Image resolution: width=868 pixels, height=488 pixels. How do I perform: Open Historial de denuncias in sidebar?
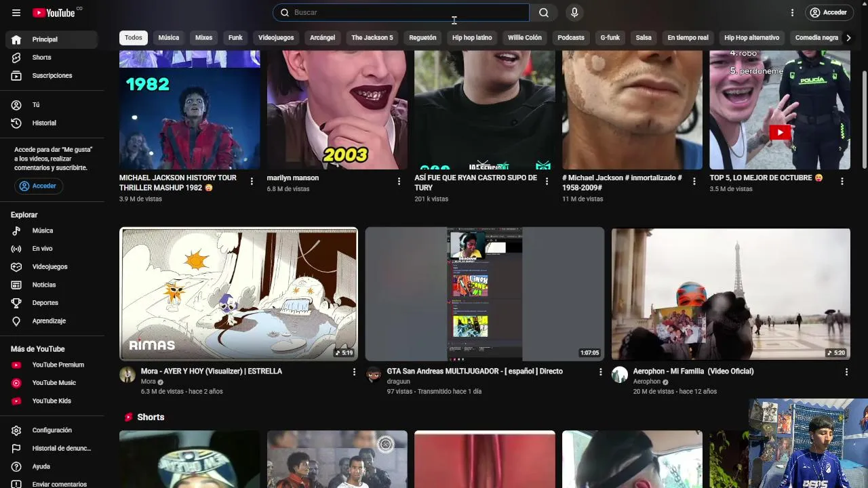click(52, 448)
